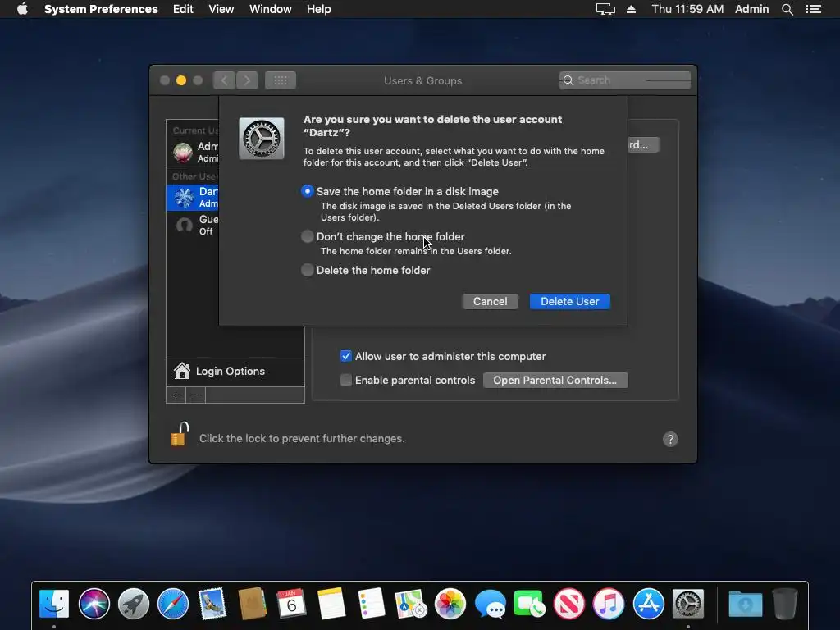This screenshot has width=840, height=630.
Task: Click the gear icon in the delete dialog
Action: (262, 138)
